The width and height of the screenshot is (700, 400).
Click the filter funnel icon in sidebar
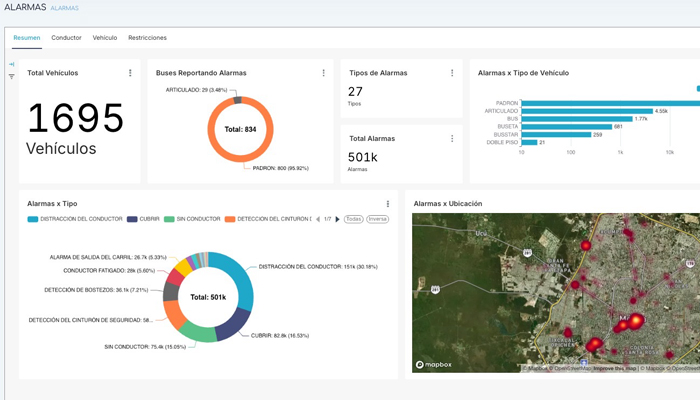click(12, 77)
